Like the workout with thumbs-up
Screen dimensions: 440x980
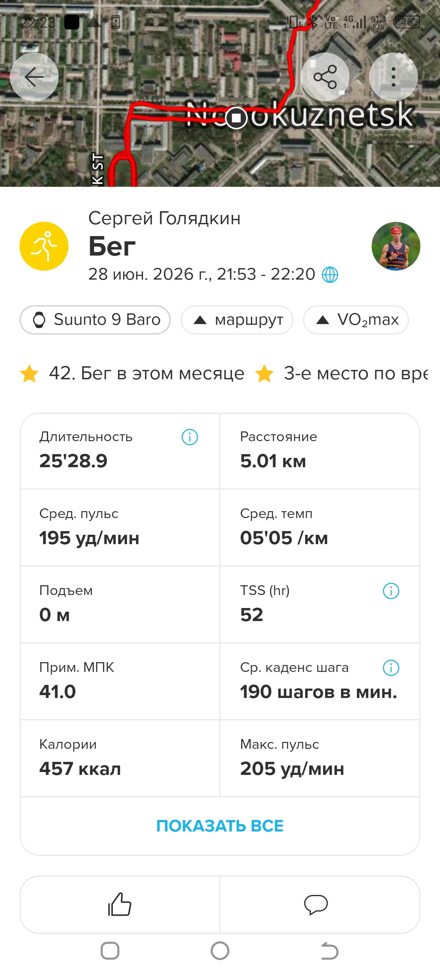pyautogui.click(x=120, y=904)
